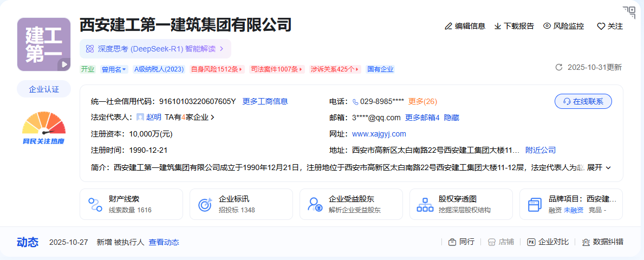Click the phone icon beside 029-8985****
Viewport: 644px width, 260px height.
pos(356,101)
